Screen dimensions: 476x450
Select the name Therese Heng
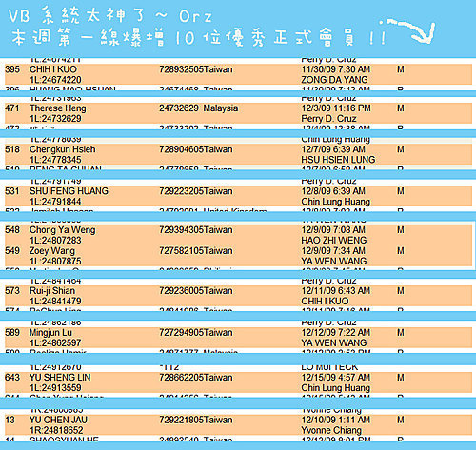[x=58, y=108]
